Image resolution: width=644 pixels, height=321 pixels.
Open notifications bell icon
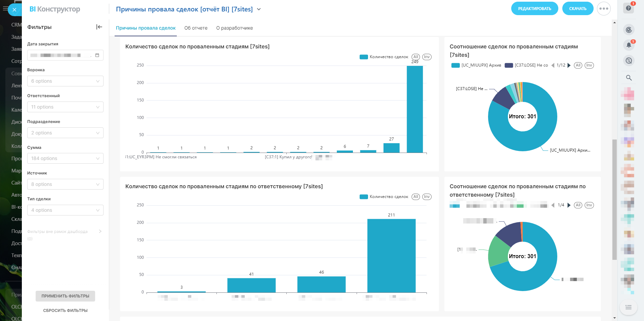[629, 45]
